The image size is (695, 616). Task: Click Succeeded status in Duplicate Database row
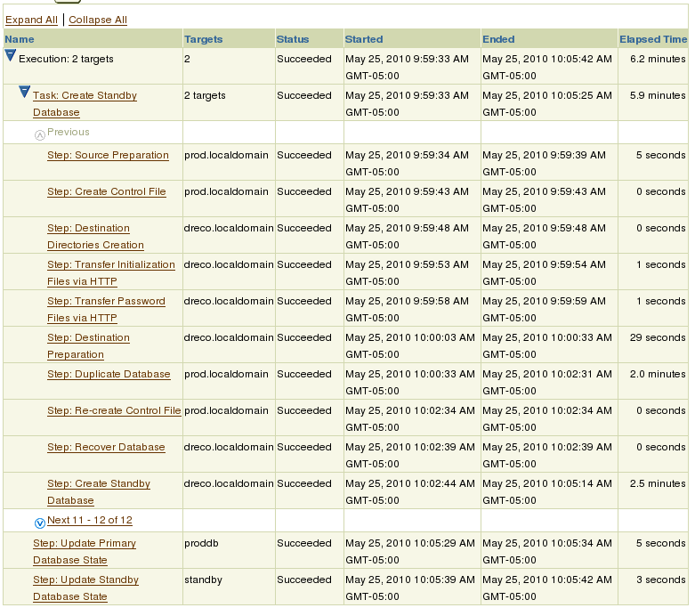(x=304, y=374)
